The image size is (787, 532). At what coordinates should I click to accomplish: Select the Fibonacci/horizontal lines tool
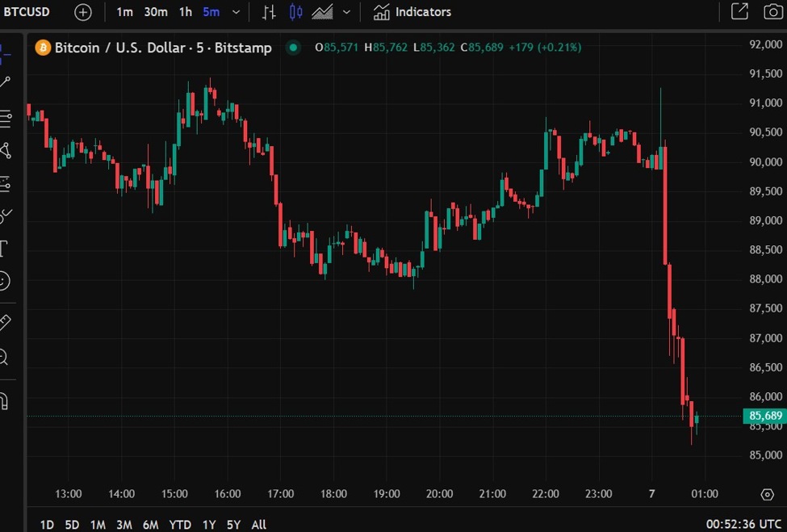[x=6, y=118]
